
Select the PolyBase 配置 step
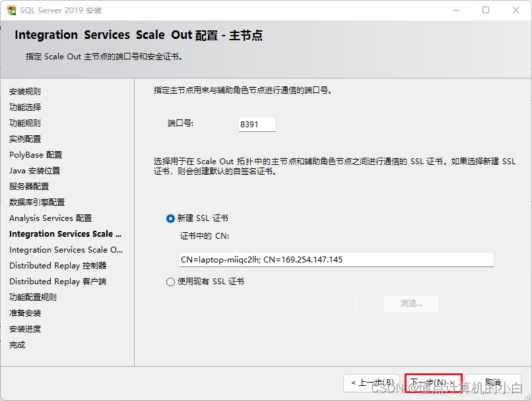click(x=36, y=155)
